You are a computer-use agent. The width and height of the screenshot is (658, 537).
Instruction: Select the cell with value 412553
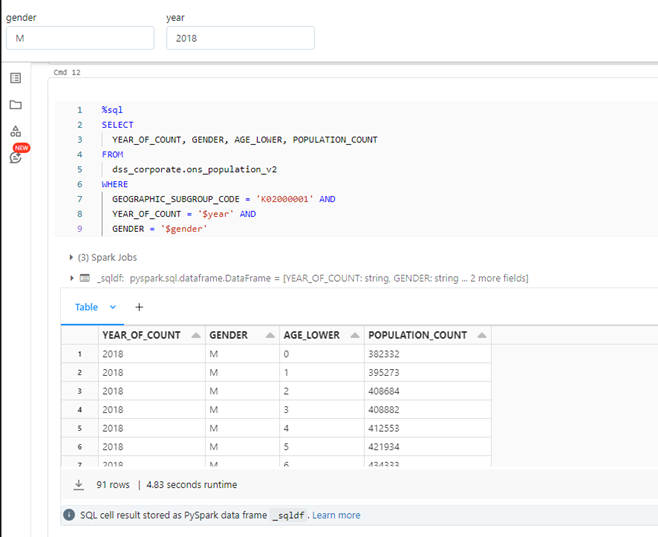pyautogui.click(x=428, y=428)
